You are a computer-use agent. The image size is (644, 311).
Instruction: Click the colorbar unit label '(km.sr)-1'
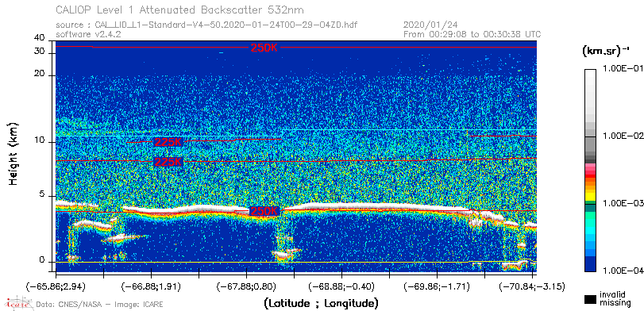(606, 52)
